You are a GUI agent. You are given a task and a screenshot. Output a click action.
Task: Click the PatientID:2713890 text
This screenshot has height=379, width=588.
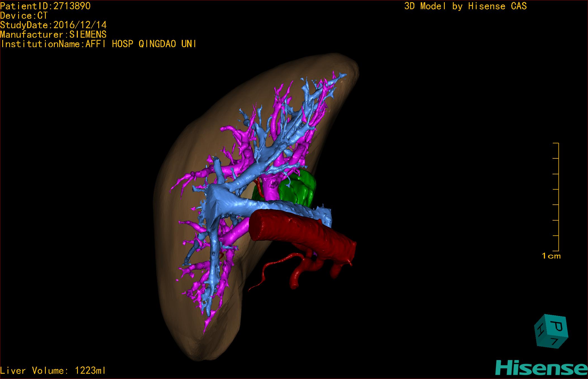point(45,6)
